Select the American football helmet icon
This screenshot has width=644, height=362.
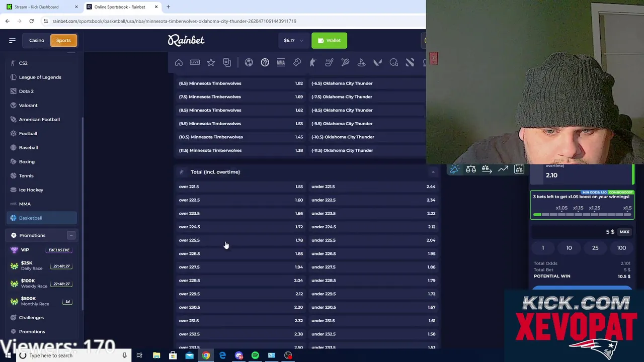point(393,62)
